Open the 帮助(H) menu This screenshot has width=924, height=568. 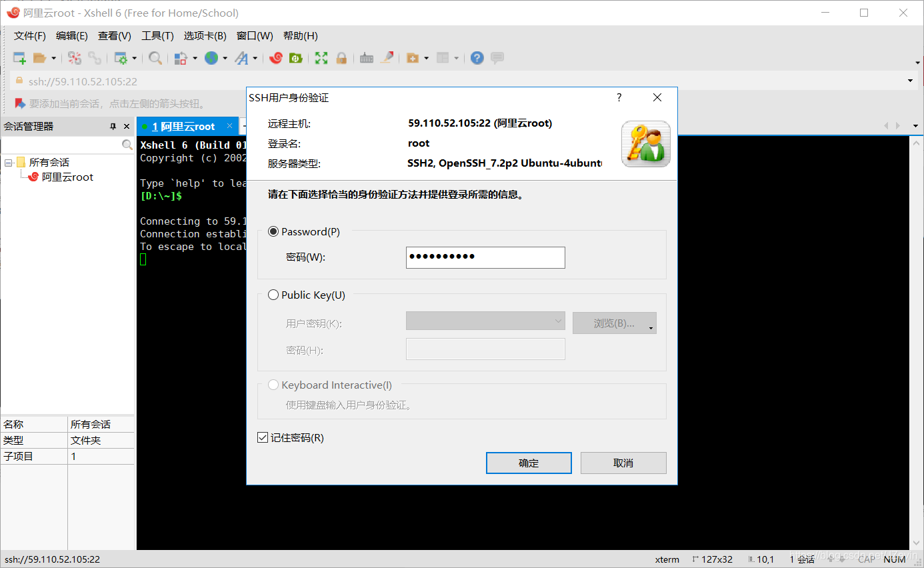300,36
